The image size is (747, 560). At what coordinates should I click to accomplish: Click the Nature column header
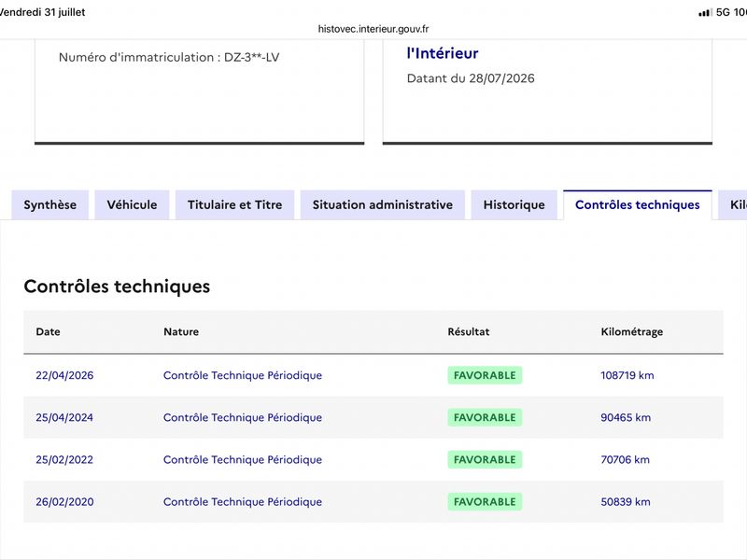(181, 332)
